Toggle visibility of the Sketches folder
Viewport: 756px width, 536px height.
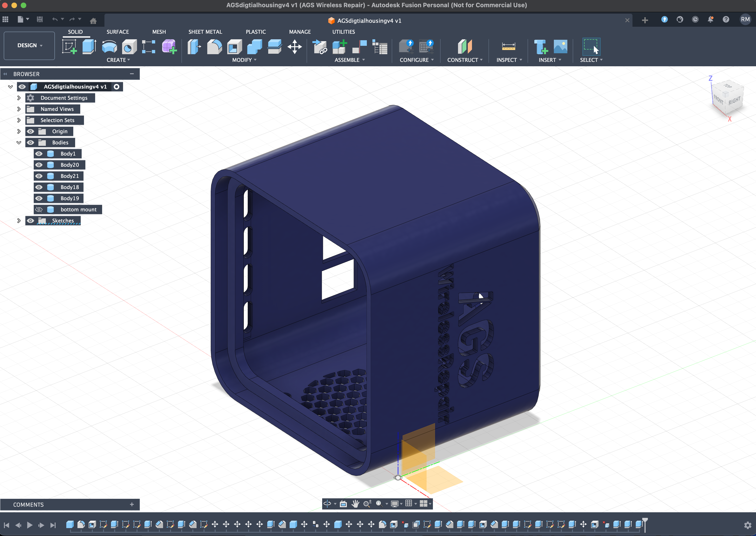click(x=30, y=221)
